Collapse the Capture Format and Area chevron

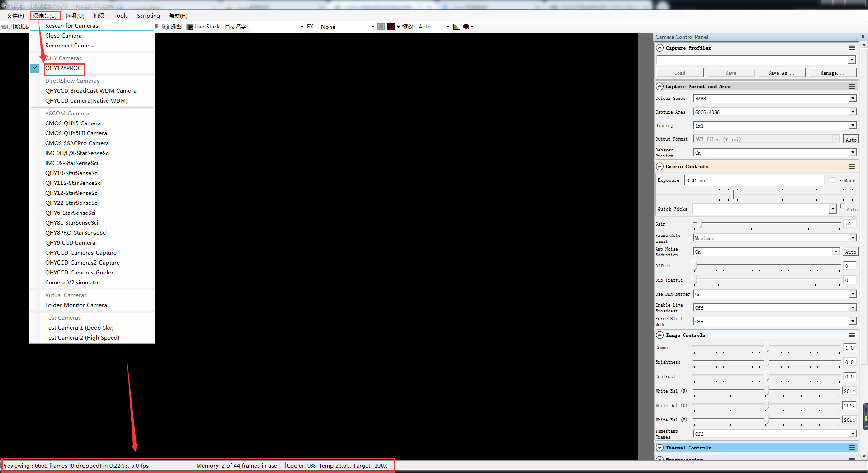click(x=660, y=86)
